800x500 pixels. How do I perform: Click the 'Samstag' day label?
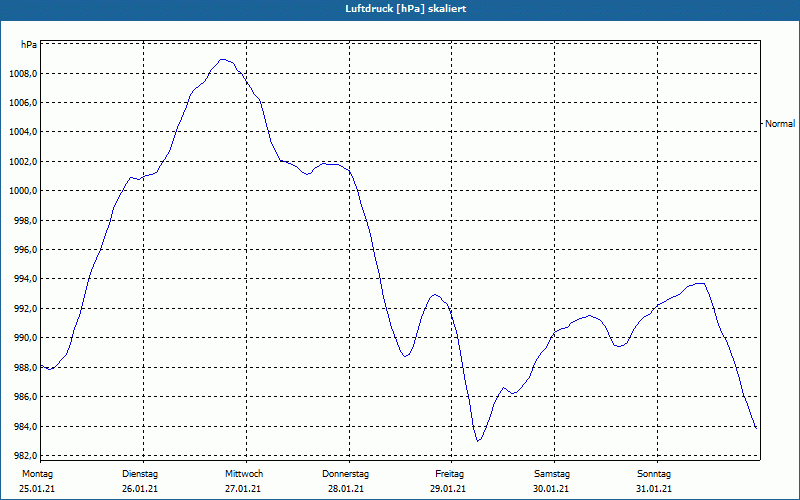(x=552, y=474)
